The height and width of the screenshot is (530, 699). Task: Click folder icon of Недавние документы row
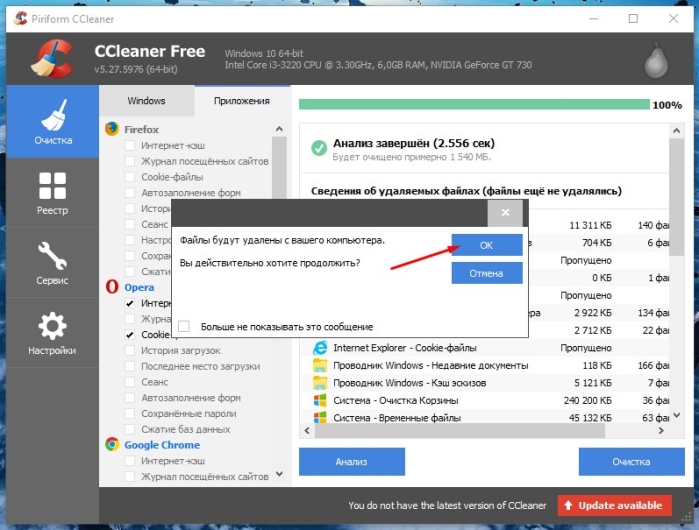point(320,365)
